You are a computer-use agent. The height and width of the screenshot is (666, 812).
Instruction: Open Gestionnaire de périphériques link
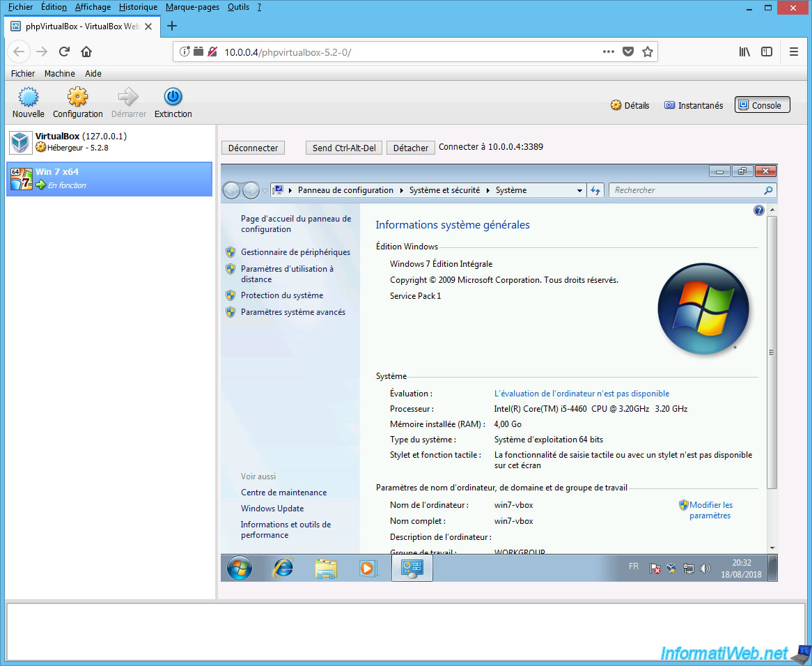click(x=295, y=252)
